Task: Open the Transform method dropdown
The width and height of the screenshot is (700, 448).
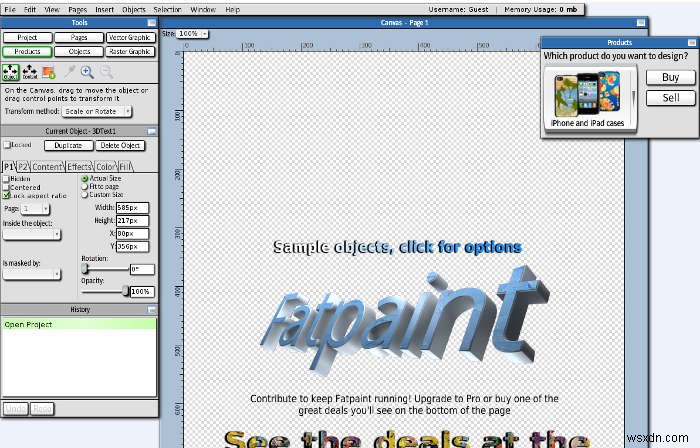Action: pos(96,111)
